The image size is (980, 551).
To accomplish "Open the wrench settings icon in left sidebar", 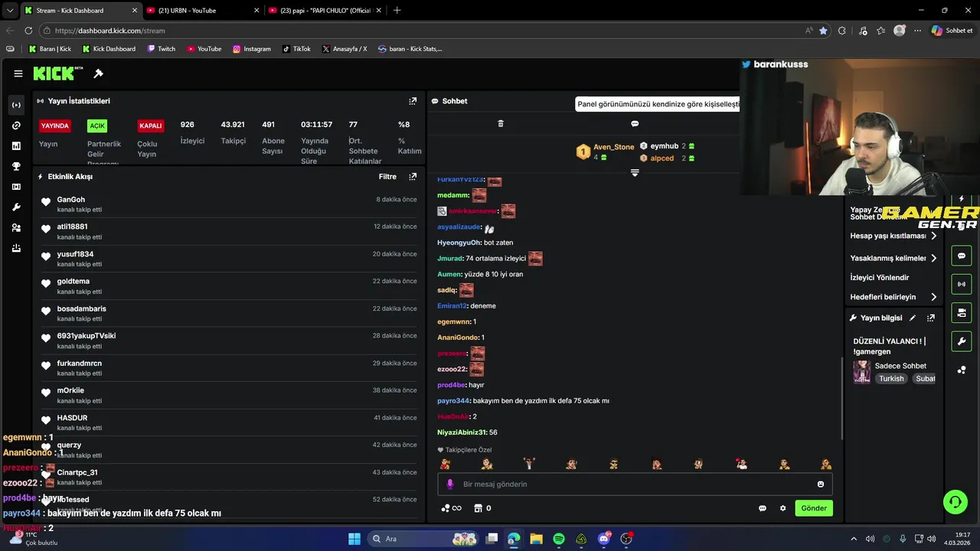I will click(16, 207).
